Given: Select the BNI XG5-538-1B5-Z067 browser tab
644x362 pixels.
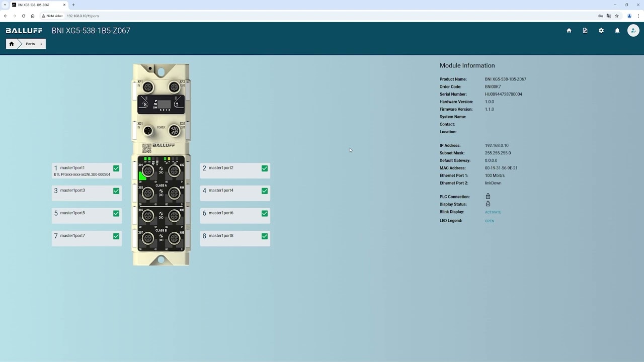Looking at the screenshot, I should pyautogui.click(x=38, y=5).
